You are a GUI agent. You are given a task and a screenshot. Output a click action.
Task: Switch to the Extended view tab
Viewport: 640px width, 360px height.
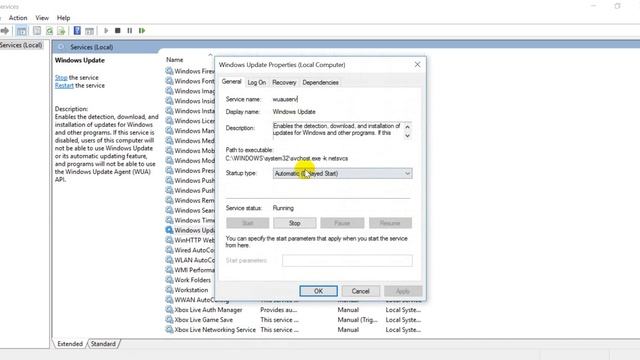(70, 344)
